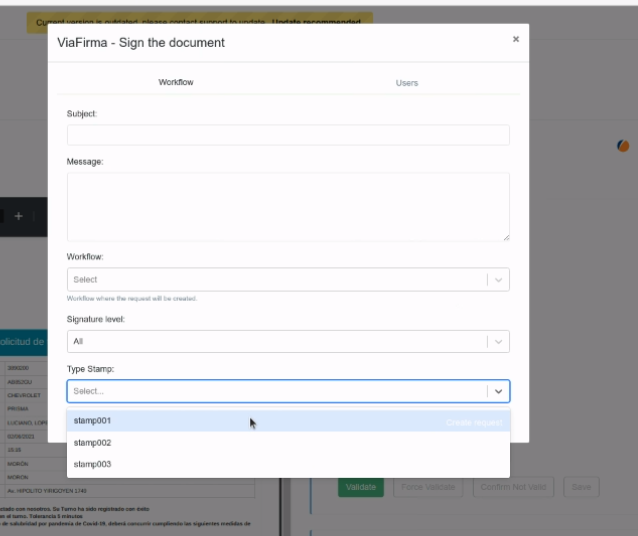
Task: Choose stamp003 from the list
Action: coord(93,465)
